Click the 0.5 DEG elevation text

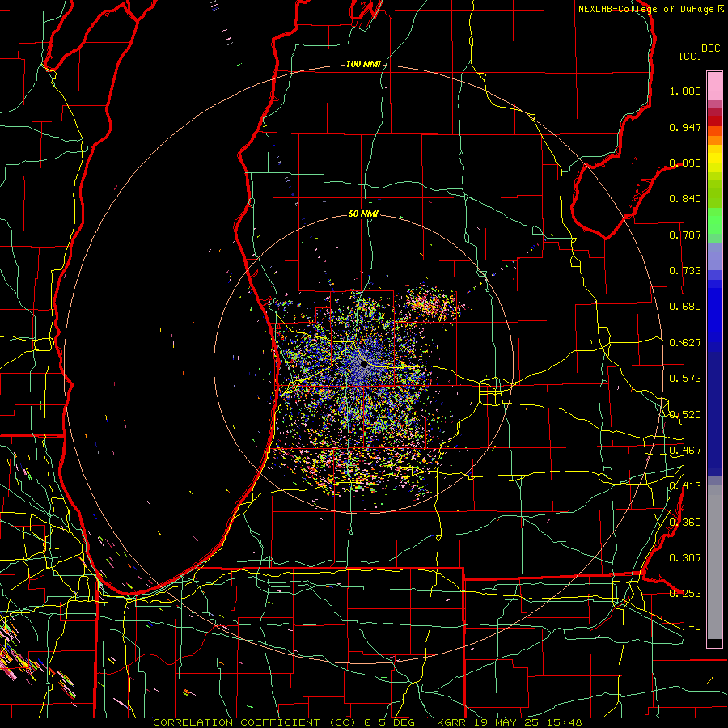389,722
